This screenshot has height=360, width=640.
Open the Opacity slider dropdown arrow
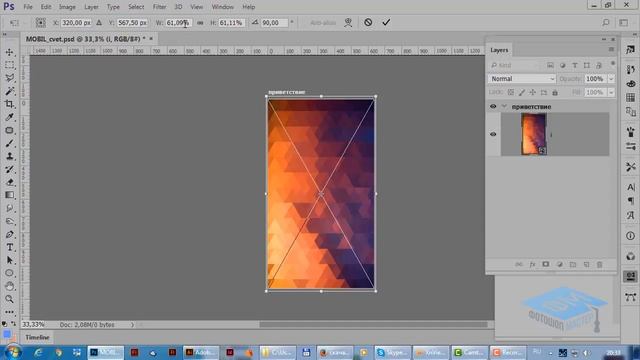pyautogui.click(x=611, y=79)
